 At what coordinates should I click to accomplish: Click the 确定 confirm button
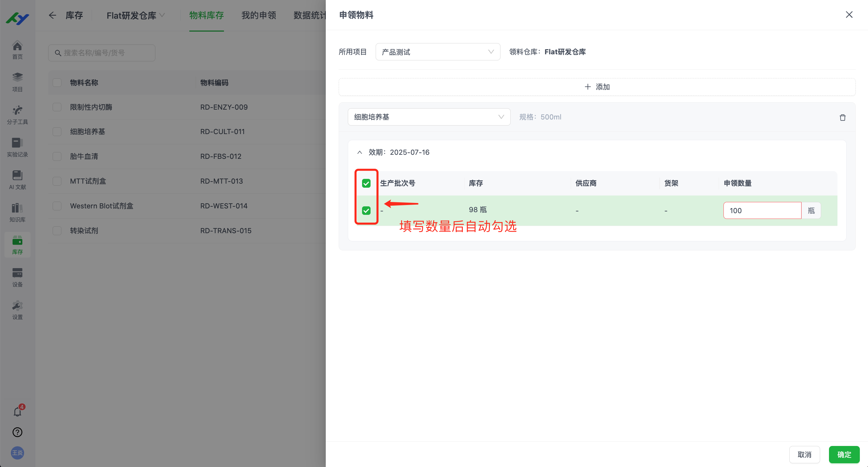click(844, 454)
